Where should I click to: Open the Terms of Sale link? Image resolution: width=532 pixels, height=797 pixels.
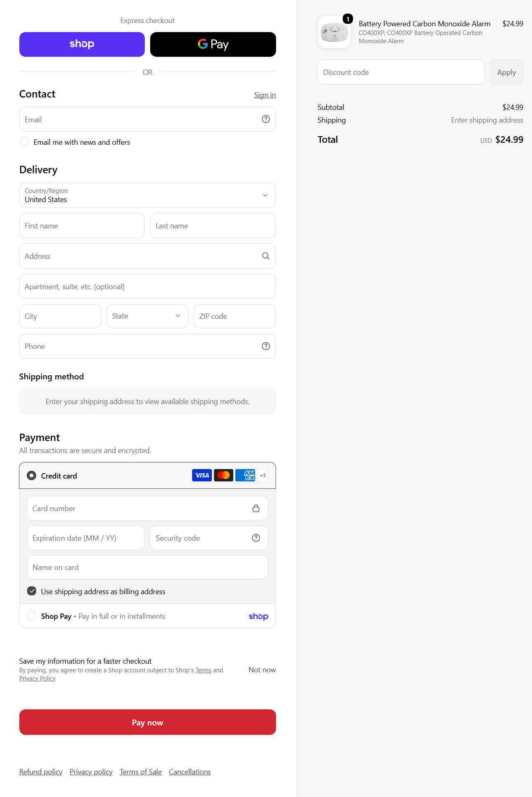141,772
